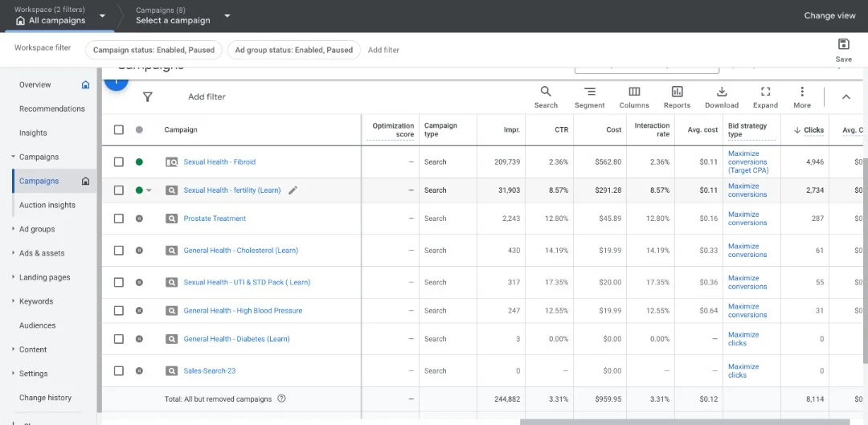Viewport: 868px width, 425px height.
Task: Click the All campaigns home icon in top bar
Action: (20, 20)
